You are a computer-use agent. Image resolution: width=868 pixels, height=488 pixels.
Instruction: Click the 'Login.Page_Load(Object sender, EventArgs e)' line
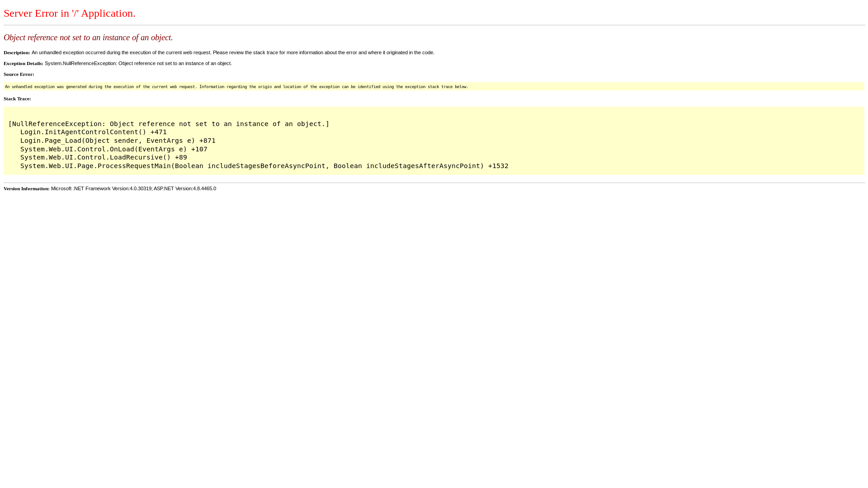[118, 141]
